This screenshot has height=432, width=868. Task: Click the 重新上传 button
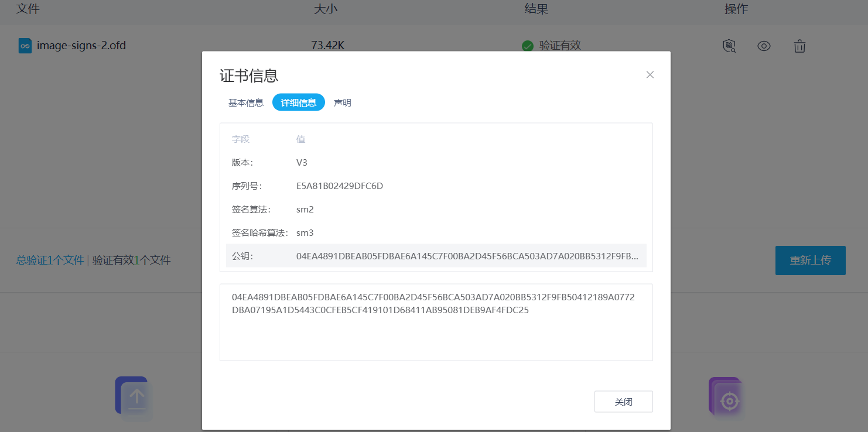coord(810,260)
